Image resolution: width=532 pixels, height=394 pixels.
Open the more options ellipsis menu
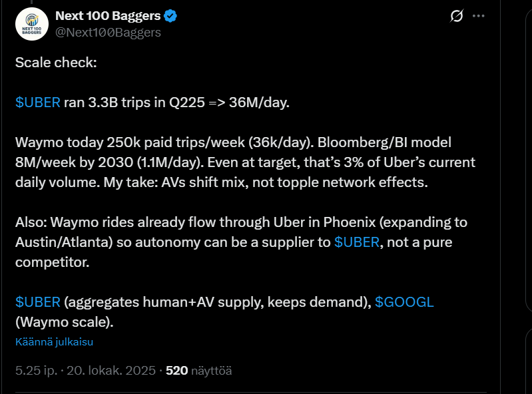479,17
